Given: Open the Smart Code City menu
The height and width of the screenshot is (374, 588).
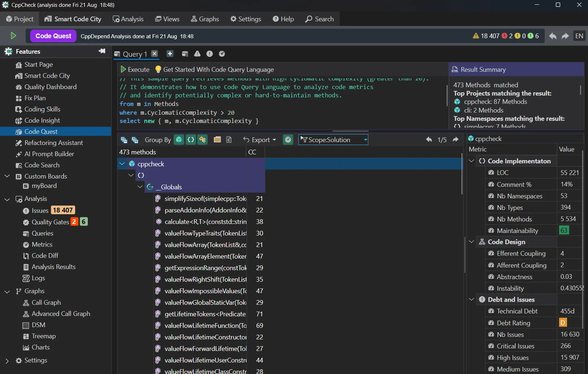Looking at the screenshot, I should point(73,19).
